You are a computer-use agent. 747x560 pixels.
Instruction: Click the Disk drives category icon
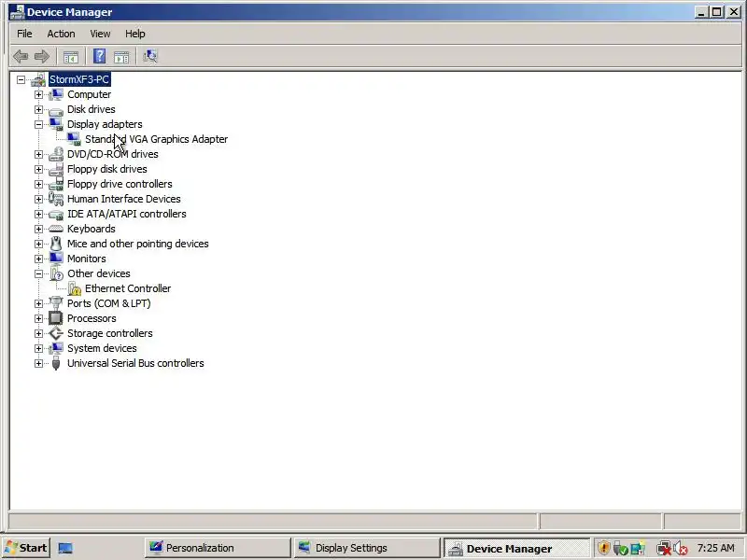click(56, 110)
